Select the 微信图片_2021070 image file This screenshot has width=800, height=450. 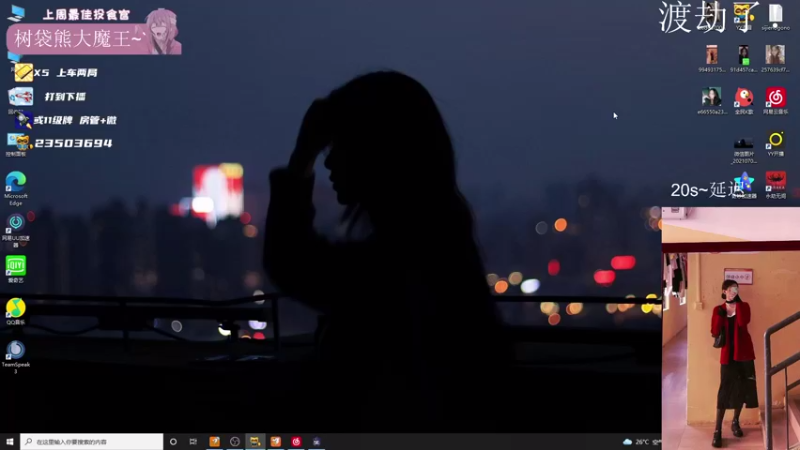tap(743, 150)
